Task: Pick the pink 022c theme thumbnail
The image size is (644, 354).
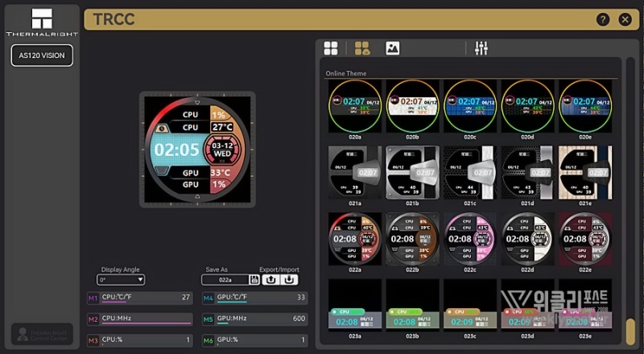Action: coord(469,239)
